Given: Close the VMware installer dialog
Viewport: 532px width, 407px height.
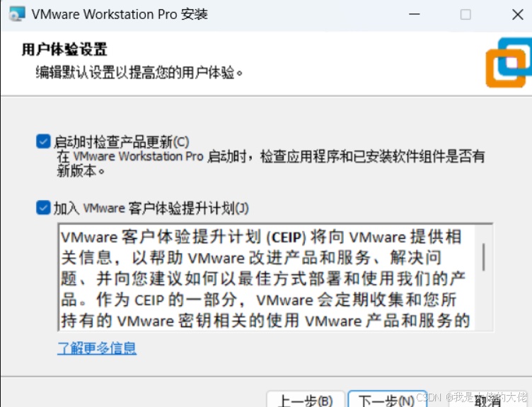Looking at the screenshot, I should (x=518, y=15).
